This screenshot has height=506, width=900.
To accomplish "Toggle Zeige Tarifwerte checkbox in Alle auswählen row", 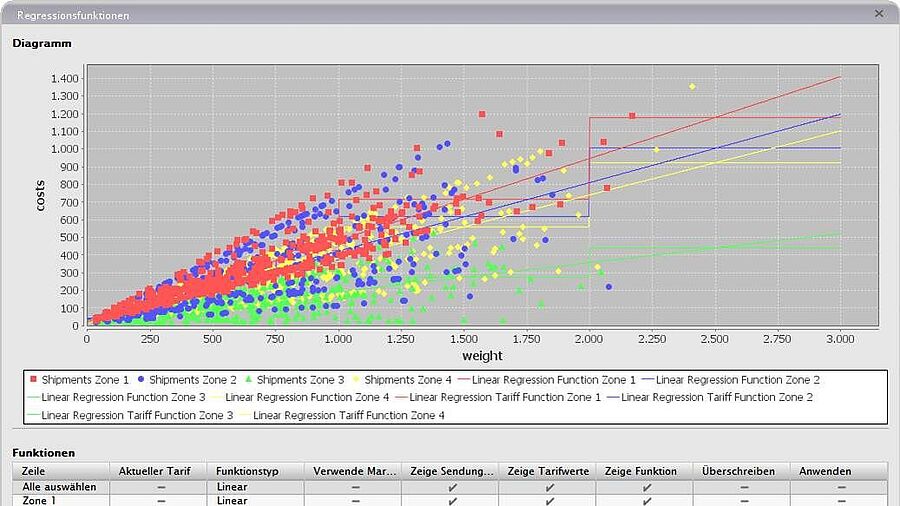I will [549, 487].
